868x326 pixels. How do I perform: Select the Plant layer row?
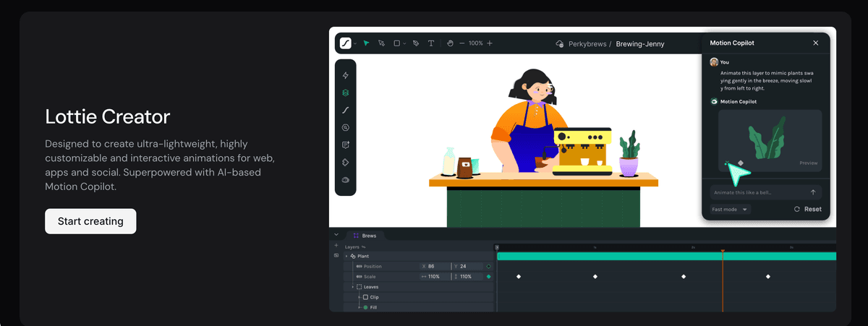click(x=418, y=257)
